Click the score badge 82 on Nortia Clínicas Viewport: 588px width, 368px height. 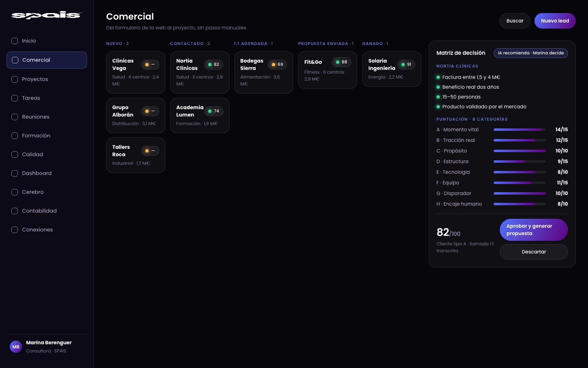pos(214,65)
